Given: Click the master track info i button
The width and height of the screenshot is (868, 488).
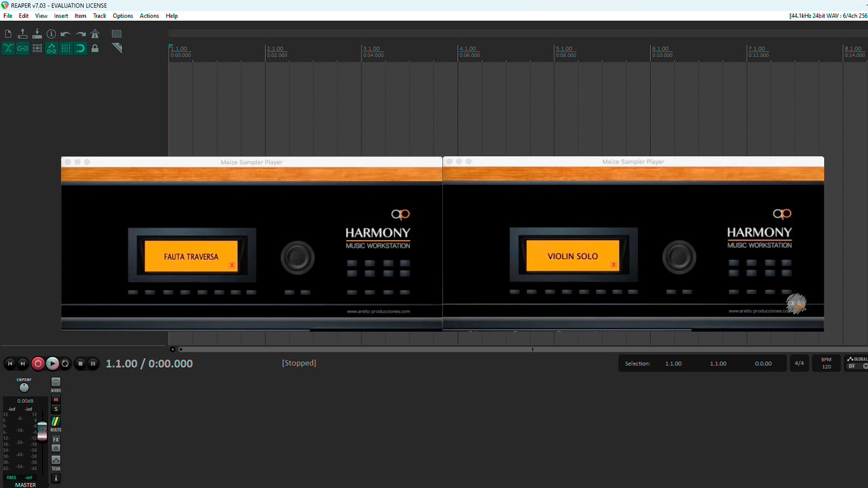Looking at the screenshot, I should 56,478.
